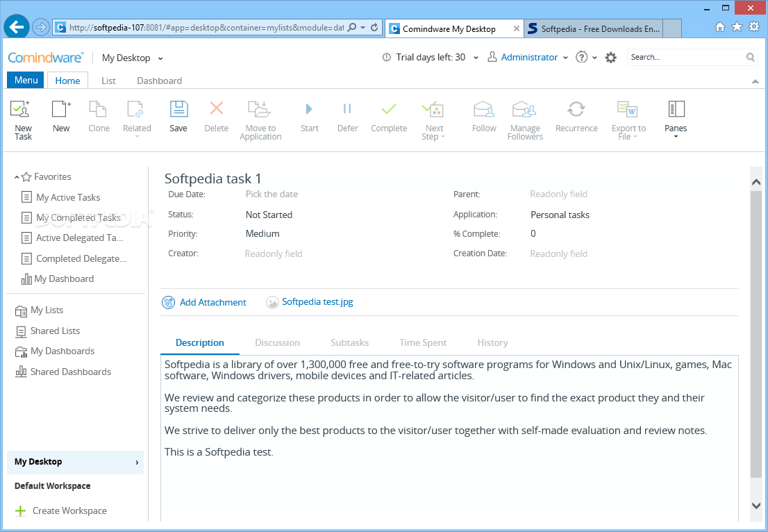Click the vertical scrollbar down arrow
The height and width of the screenshot is (532, 768).
pos(756,505)
